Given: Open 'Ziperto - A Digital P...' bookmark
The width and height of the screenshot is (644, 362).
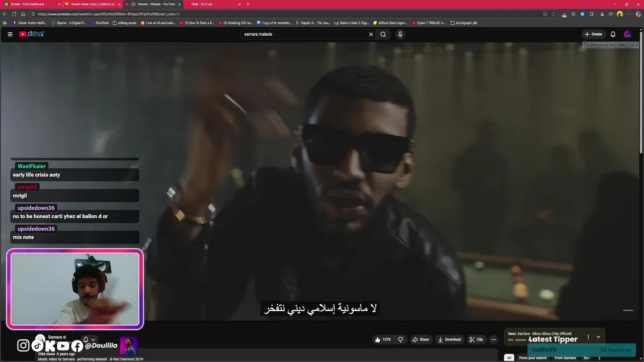Looking at the screenshot, I should coord(68,23).
